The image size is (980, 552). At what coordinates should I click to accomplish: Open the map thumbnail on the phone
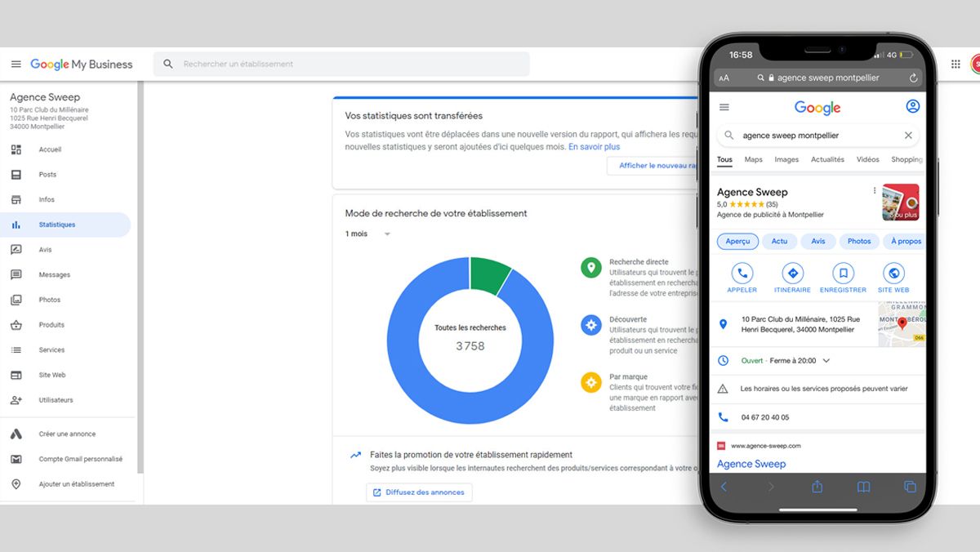[902, 323]
